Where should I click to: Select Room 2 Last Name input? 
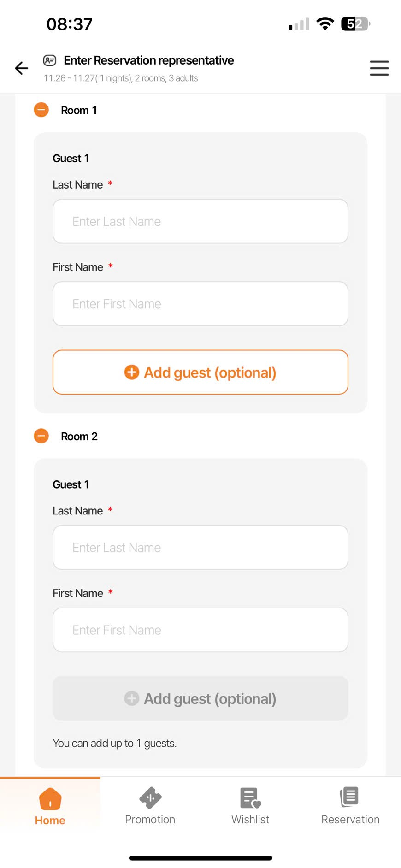pos(200,547)
